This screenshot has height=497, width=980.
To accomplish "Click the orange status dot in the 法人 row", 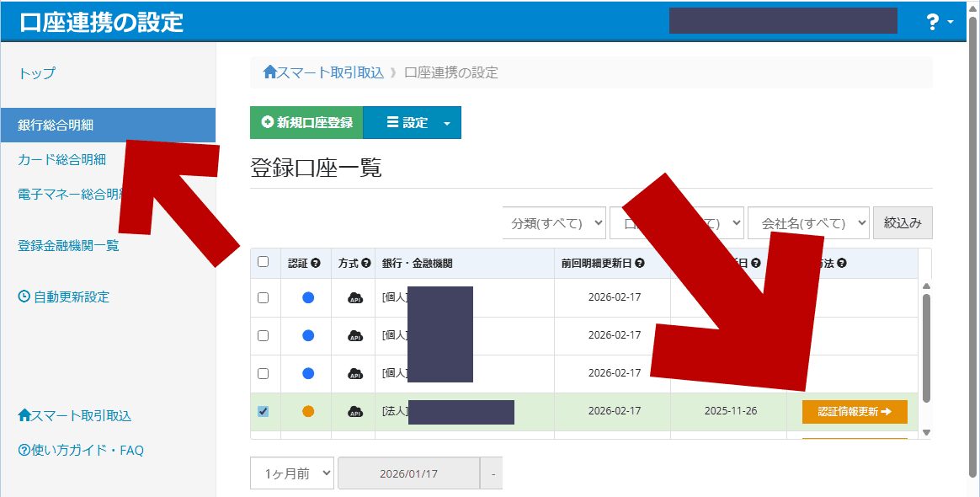I will tap(308, 411).
